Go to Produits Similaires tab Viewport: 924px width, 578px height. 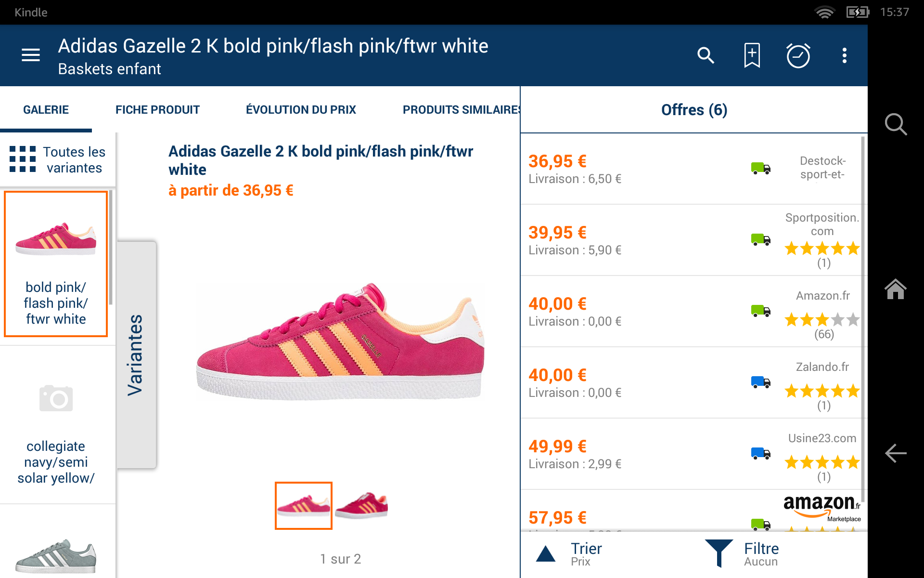pyautogui.click(x=461, y=110)
